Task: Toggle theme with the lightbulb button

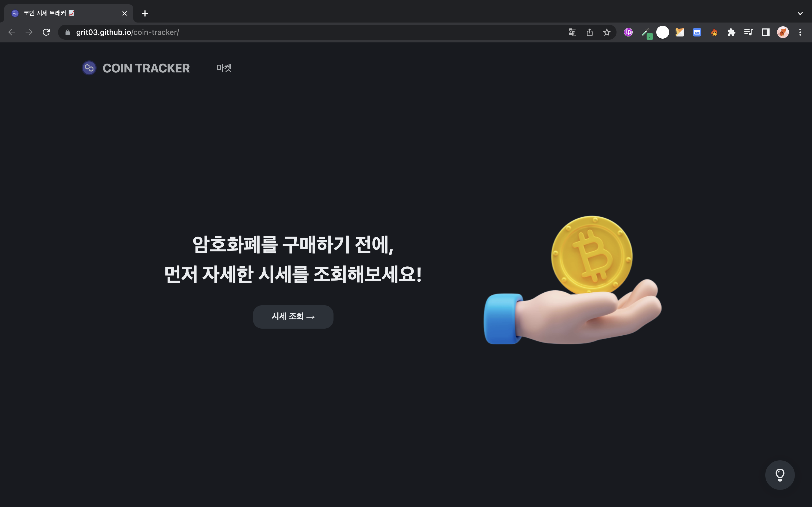Action: point(780,475)
